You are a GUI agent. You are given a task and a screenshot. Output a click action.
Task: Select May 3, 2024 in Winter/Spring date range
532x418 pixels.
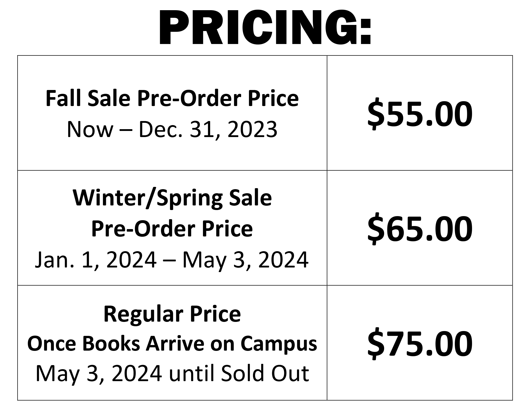245,260
